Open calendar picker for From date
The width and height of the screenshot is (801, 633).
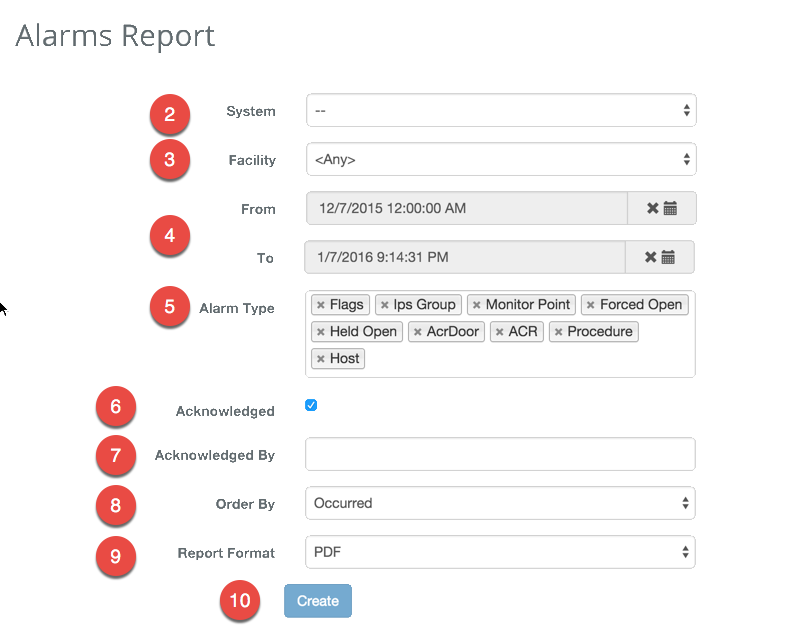click(x=671, y=209)
